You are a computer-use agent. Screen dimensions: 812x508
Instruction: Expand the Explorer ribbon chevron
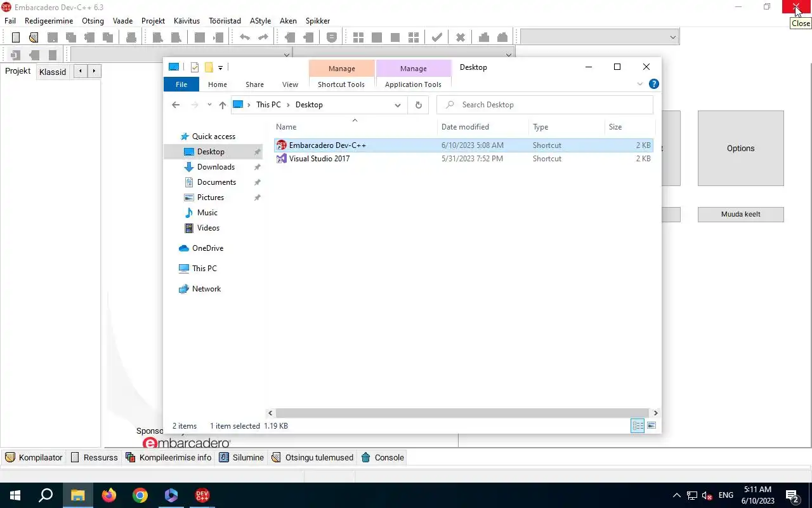tap(640, 84)
